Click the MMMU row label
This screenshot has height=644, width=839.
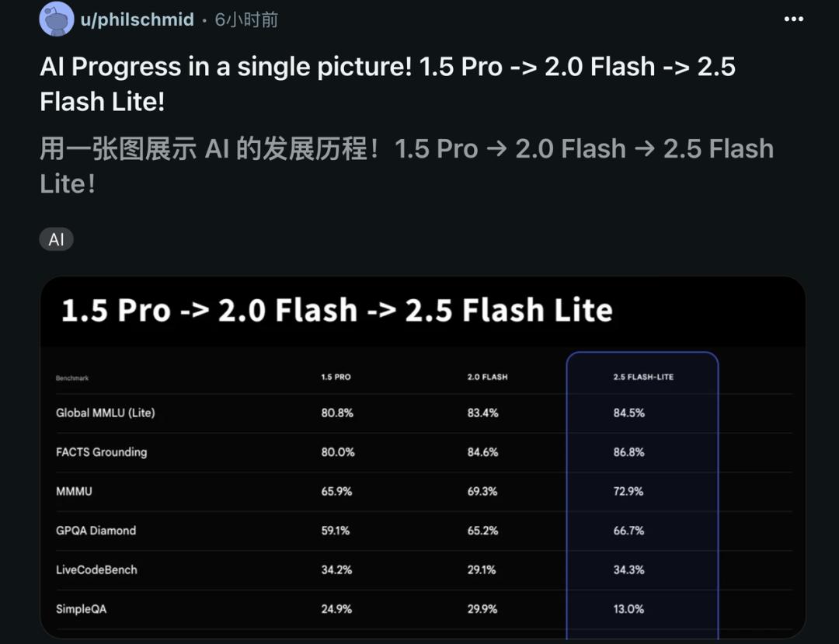(74, 491)
